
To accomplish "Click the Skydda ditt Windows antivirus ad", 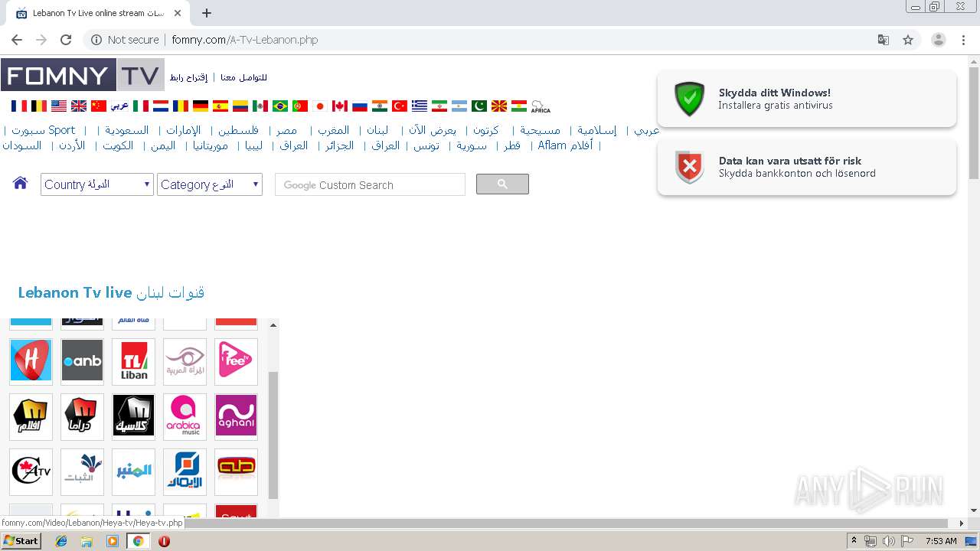I will pyautogui.click(x=807, y=99).
